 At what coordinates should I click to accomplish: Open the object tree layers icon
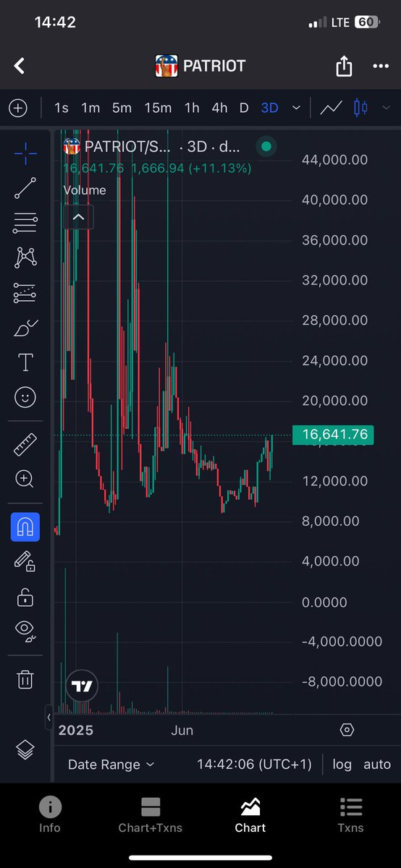click(x=25, y=750)
